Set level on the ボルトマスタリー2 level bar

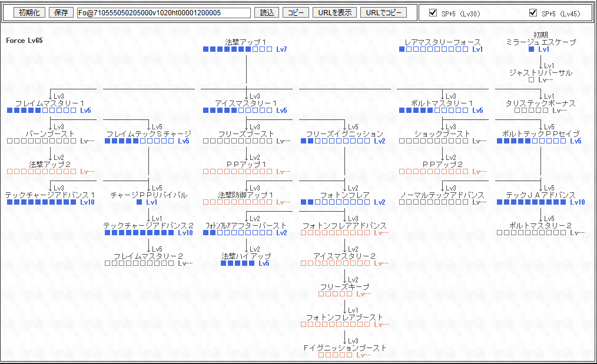coord(532,232)
